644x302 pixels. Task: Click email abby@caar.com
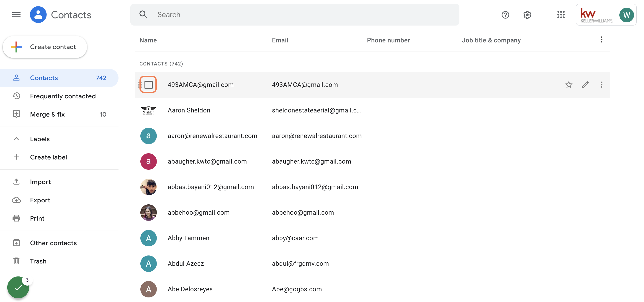(295, 238)
